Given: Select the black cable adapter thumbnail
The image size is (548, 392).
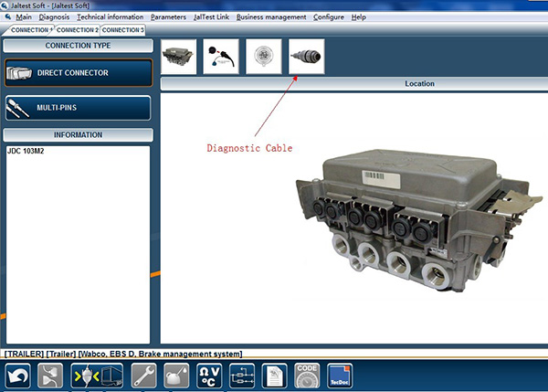Looking at the screenshot, I should (221, 57).
